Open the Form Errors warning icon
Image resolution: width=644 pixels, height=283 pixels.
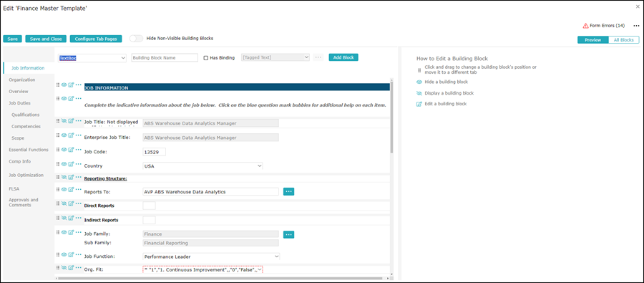585,26
